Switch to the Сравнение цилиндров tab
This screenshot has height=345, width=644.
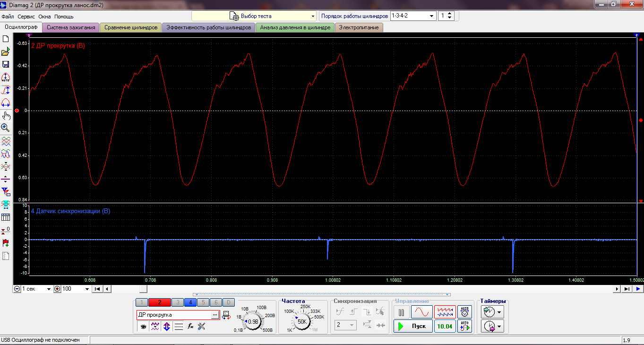(131, 27)
